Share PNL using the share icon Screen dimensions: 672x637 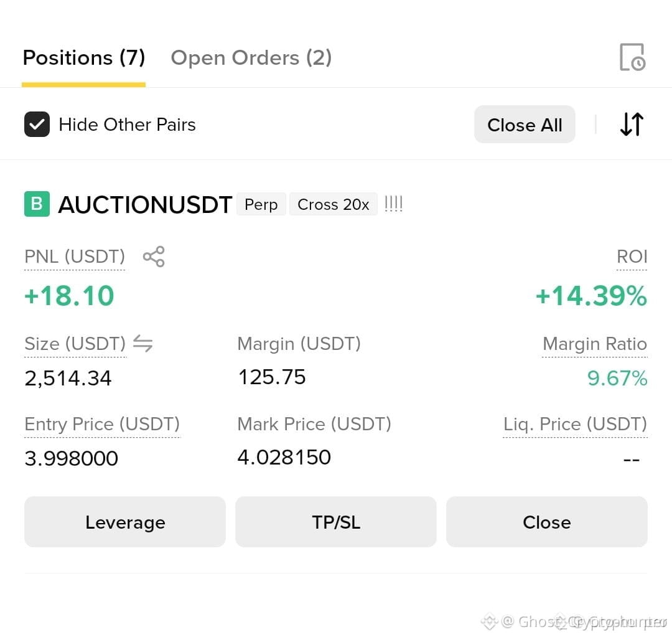pyautogui.click(x=154, y=257)
